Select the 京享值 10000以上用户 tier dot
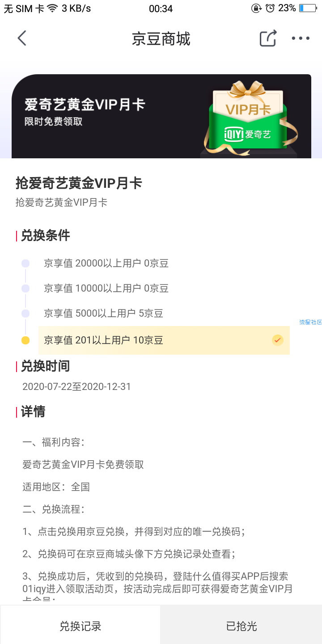Image resolution: width=322 pixels, height=644 pixels. (x=25, y=288)
